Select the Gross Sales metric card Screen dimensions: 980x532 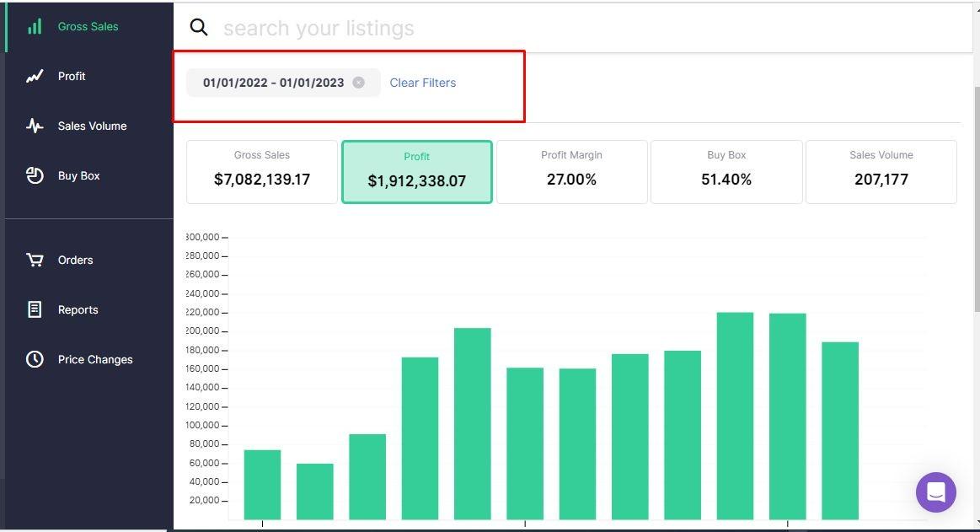pos(261,172)
